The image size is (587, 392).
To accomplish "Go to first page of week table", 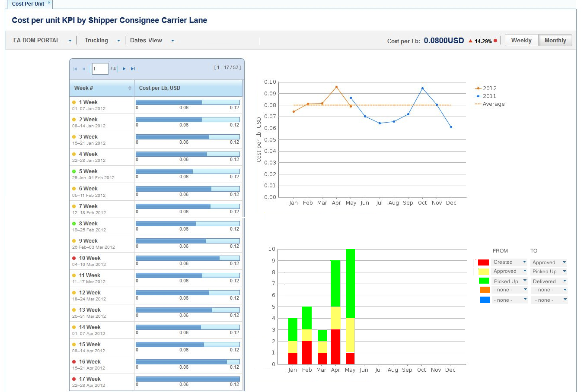I will (75, 69).
